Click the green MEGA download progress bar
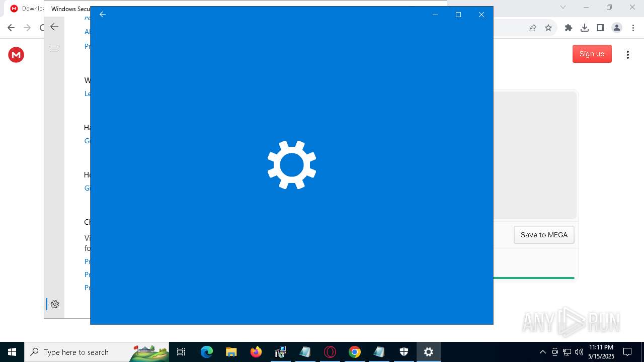Screen dimensions: 644x362 534,278
